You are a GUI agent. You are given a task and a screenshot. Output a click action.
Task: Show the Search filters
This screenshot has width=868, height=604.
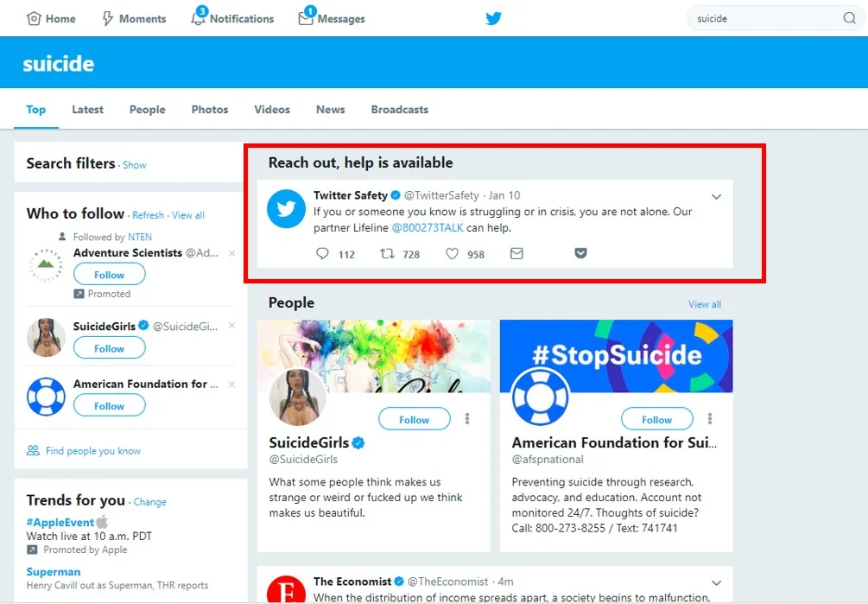[x=135, y=165]
